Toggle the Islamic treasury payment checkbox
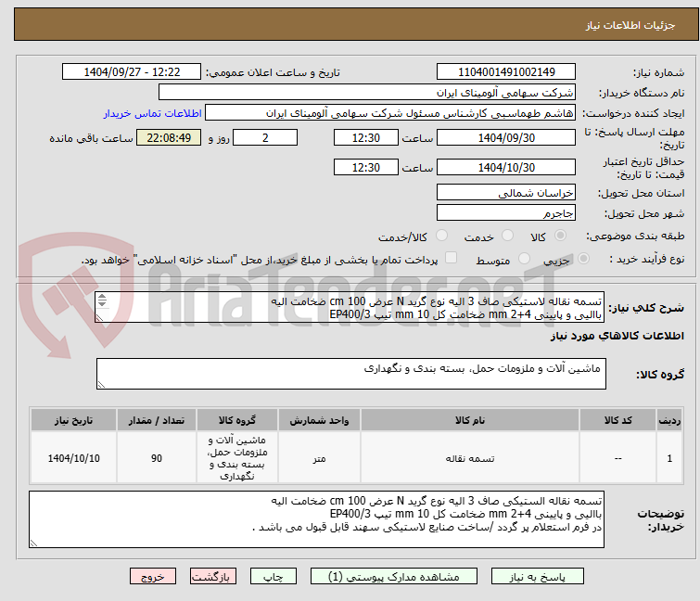This screenshot has height=601, width=700. click(x=451, y=258)
